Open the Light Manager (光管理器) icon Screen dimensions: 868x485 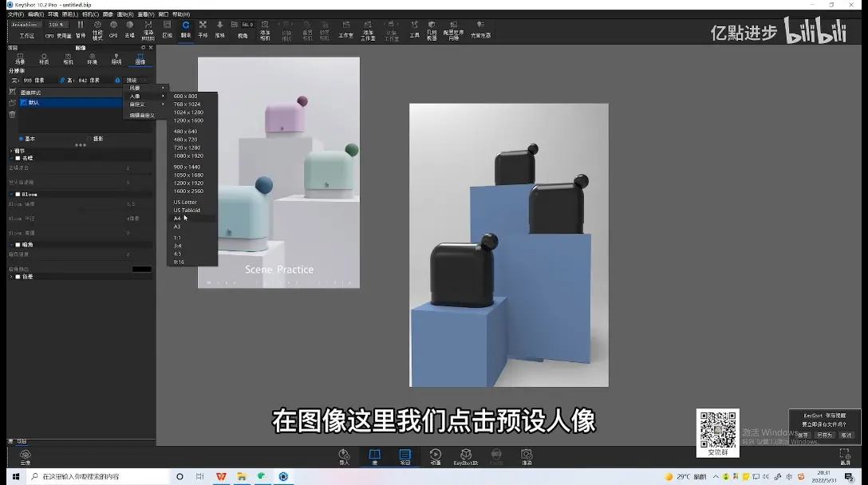pos(480,30)
